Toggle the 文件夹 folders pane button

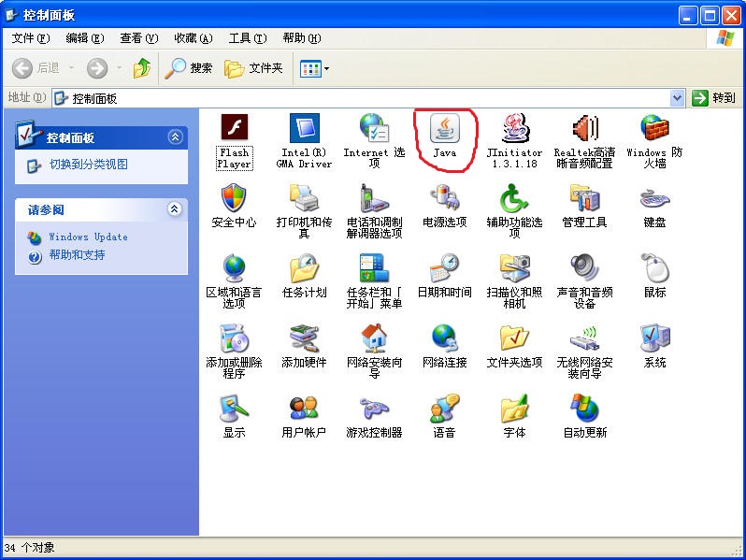[253, 68]
